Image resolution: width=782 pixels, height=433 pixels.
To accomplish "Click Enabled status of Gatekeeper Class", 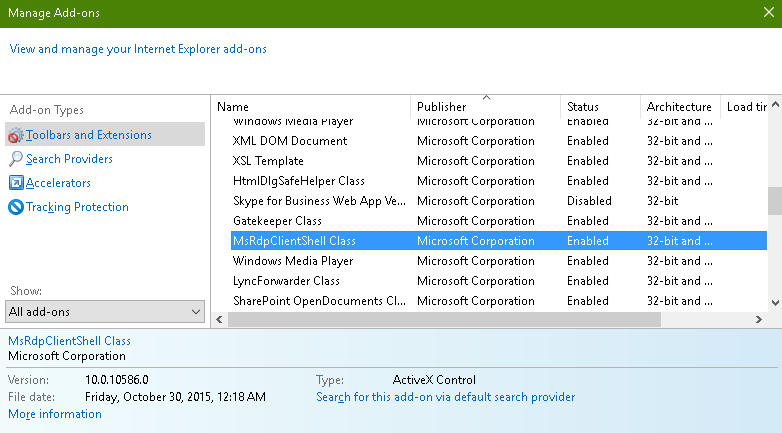I will pos(587,221).
